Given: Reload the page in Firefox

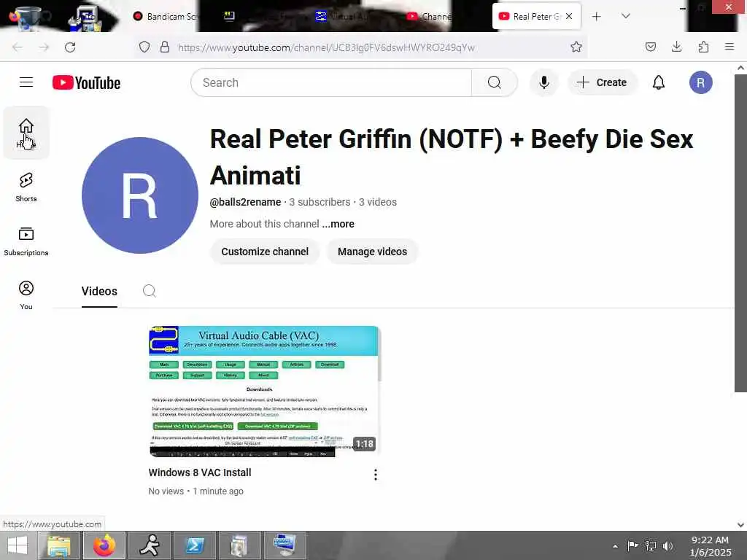Looking at the screenshot, I should (x=70, y=47).
